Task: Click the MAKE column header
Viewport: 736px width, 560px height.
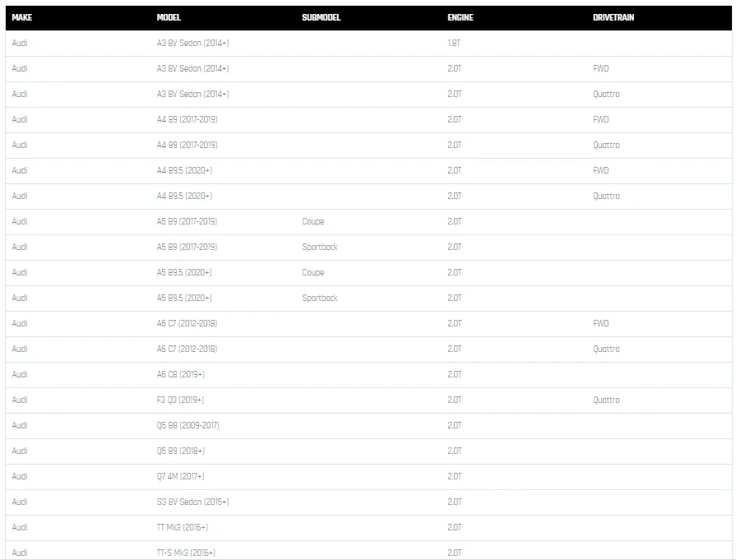Action: click(21, 17)
